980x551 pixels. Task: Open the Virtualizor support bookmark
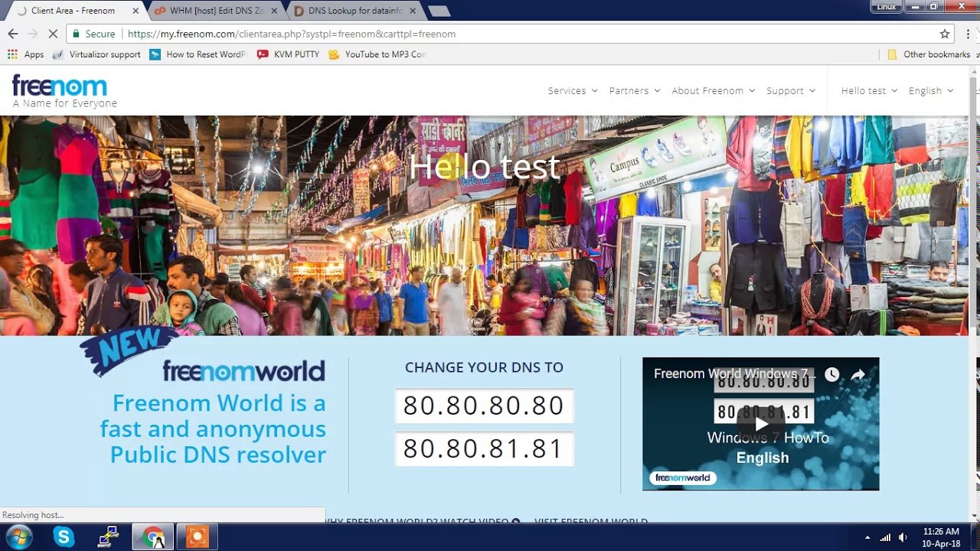click(x=96, y=54)
